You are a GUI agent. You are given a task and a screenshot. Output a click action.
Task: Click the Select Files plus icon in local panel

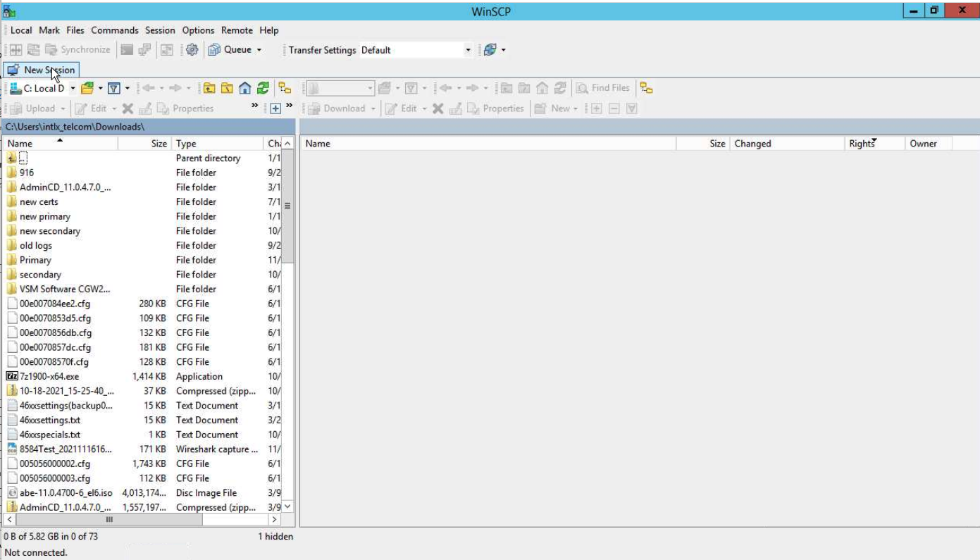pyautogui.click(x=275, y=108)
